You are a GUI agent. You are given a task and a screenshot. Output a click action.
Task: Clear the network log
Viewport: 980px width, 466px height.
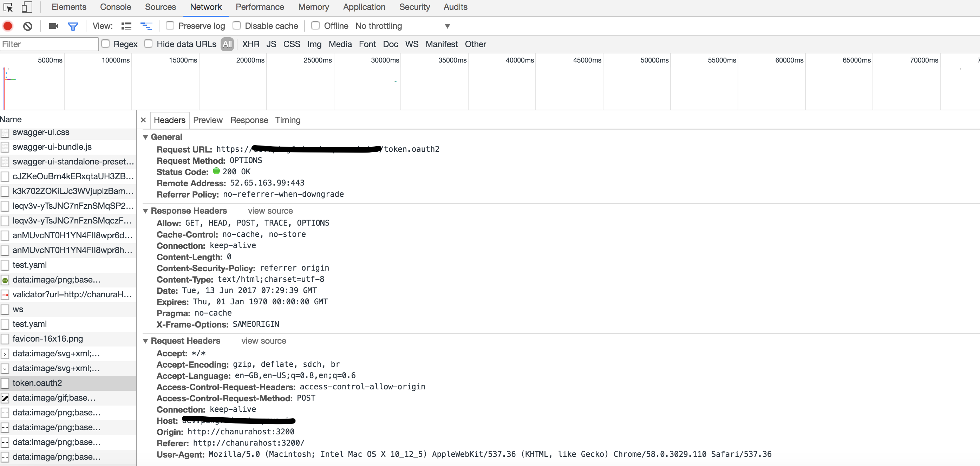[x=27, y=26]
